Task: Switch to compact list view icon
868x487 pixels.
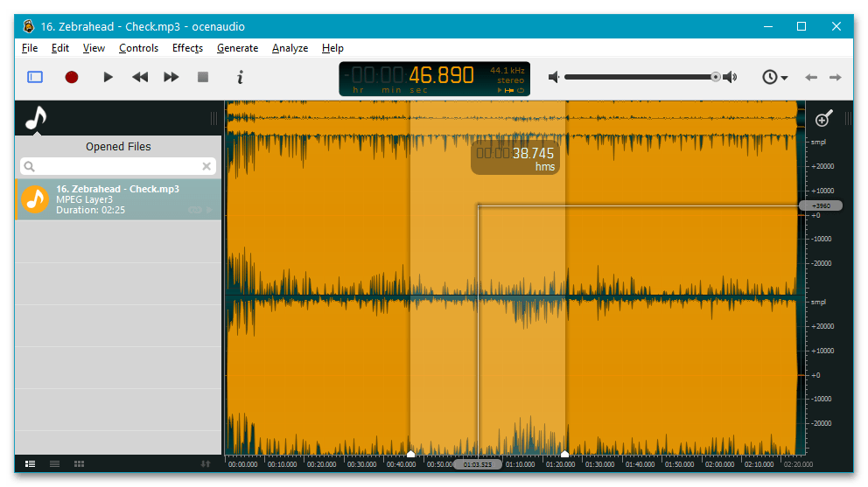Action: 55,463
